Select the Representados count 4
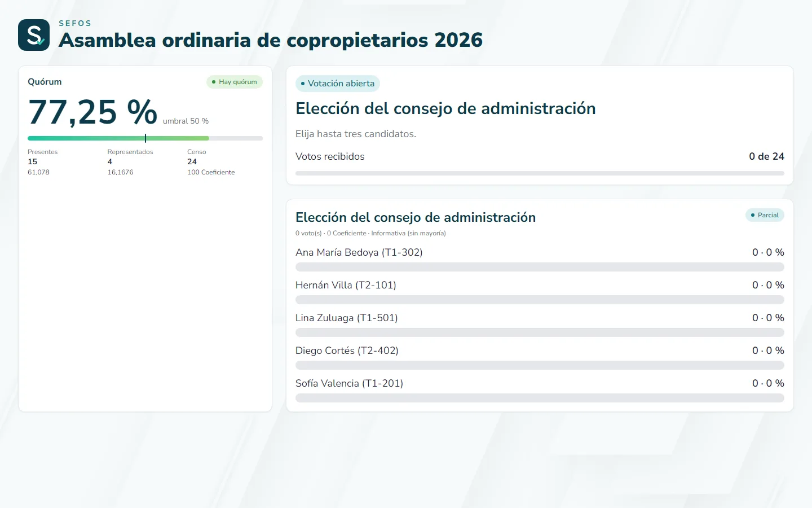Image resolution: width=812 pixels, height=508 pixels. pos(110,161)
